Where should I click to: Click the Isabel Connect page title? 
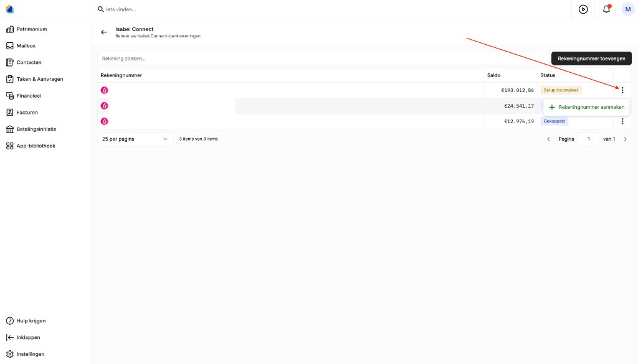[x=135, y=29]
